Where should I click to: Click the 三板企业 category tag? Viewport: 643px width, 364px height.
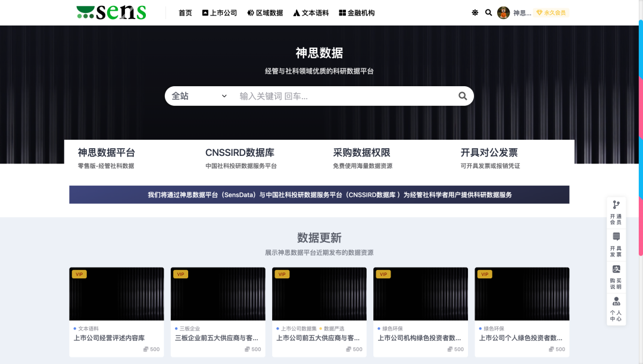coord(189,328)
